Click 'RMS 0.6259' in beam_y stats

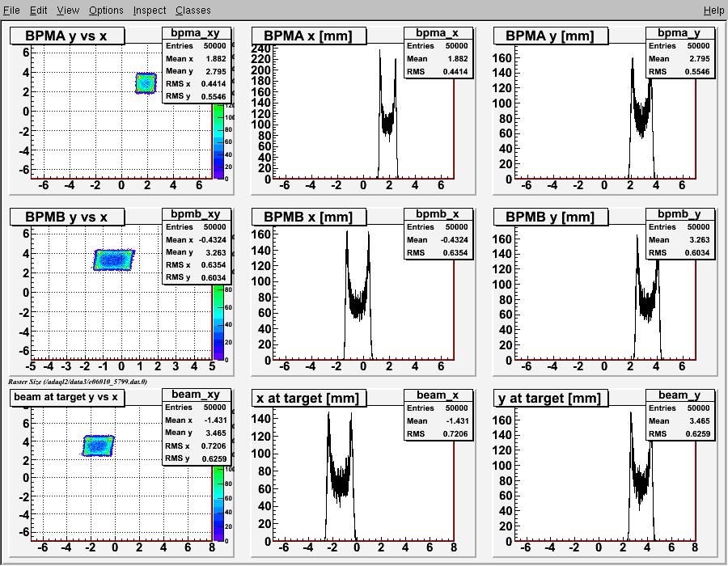coord(679,433)
